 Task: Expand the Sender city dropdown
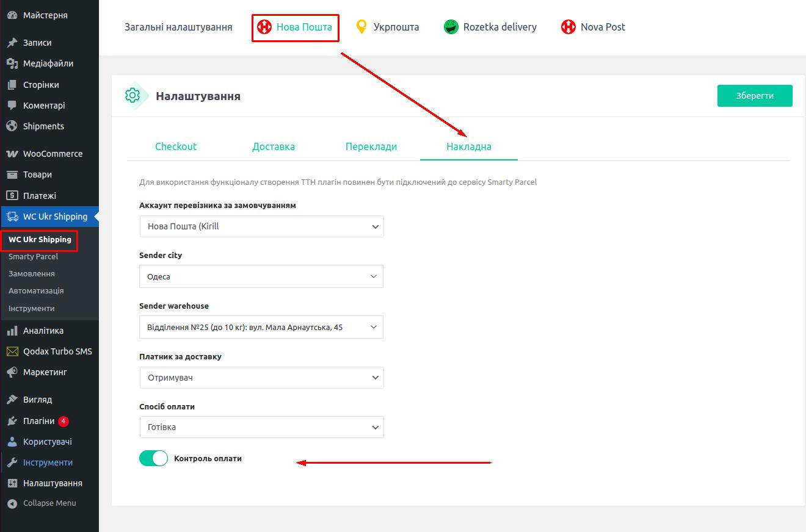point(261,276)
